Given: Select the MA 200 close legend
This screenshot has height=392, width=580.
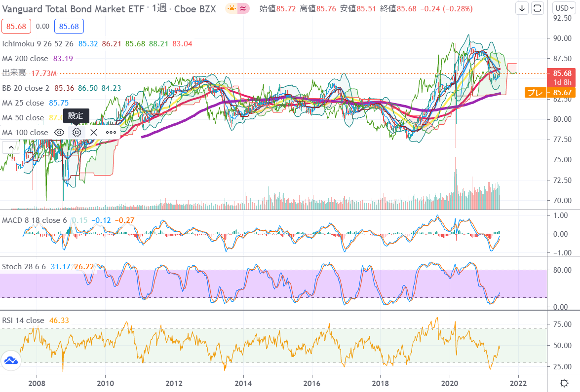Looking at the screenshot, I should click(25, 58).
